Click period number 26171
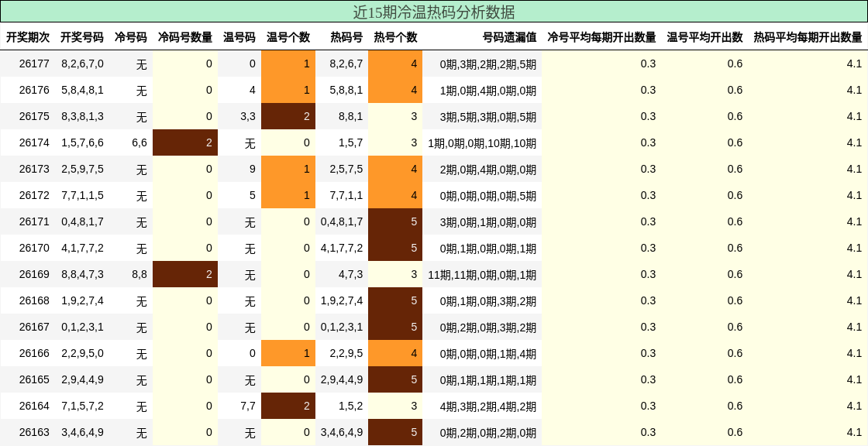Screen dimensions: 868x446 click(x=34, y=221)
